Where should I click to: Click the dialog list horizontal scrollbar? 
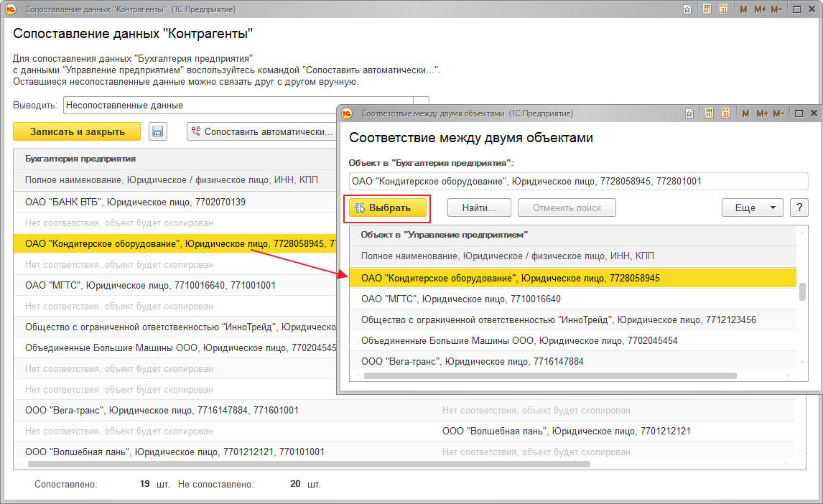550,375
